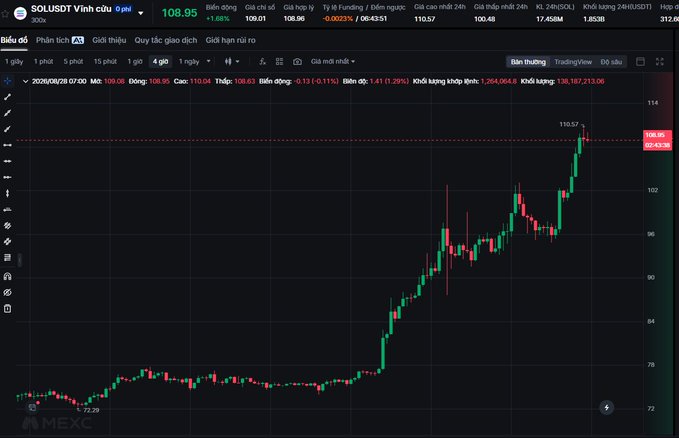Open the Quy tắc giao dịch tab
This screenshot has width=679, height=438.
(165, 40)
